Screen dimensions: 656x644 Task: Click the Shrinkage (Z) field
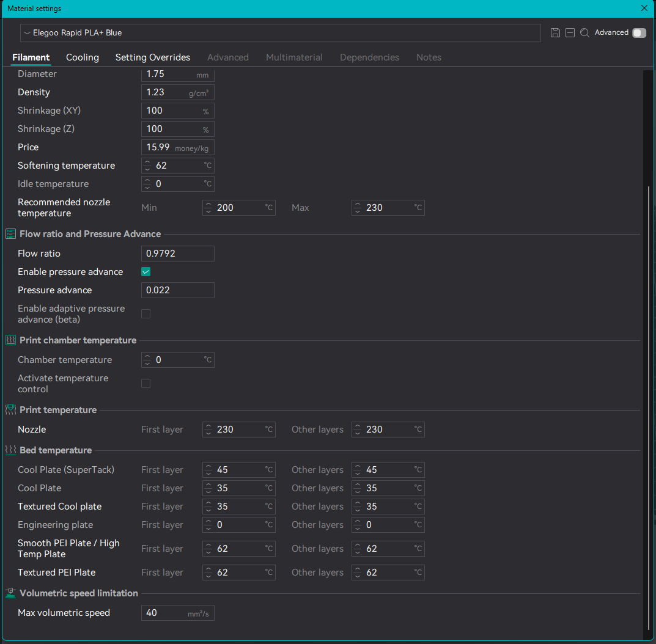pos(178,129)
